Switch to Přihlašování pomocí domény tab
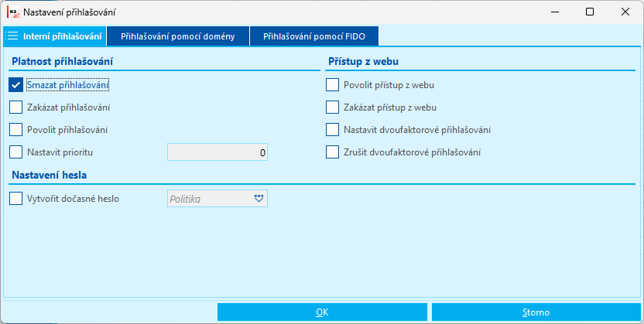 [178, 36]
